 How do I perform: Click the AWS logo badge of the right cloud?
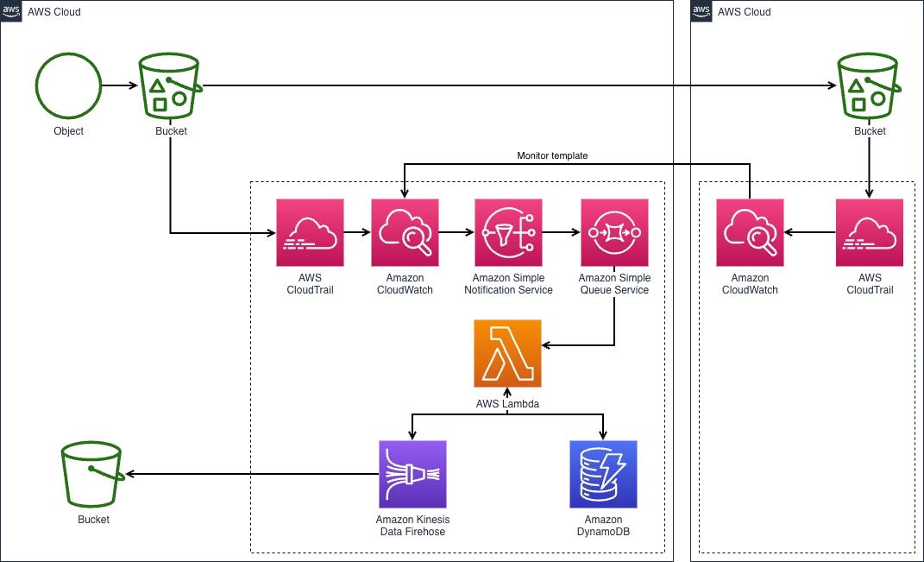tap(701, 11)
